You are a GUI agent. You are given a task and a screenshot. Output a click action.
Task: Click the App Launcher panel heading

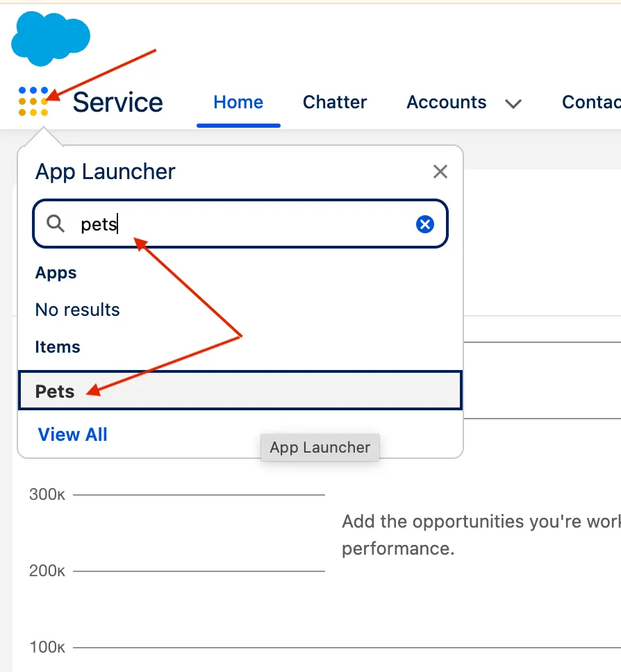[x=106, y=171]
